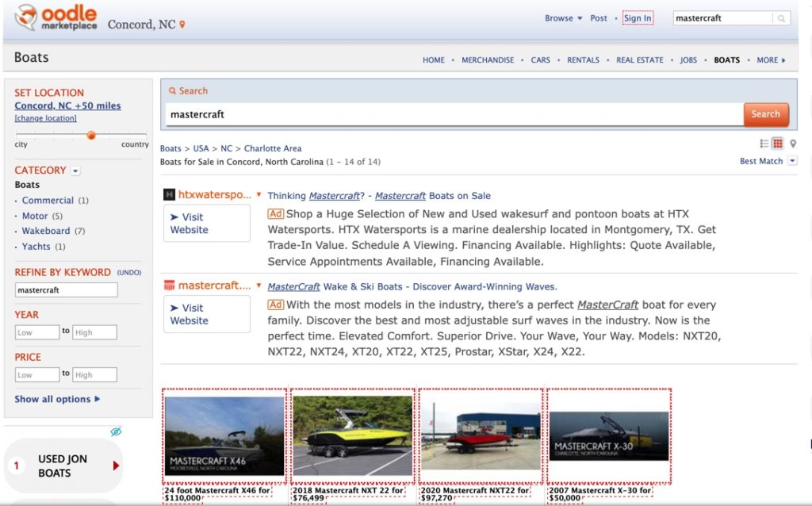812x506 pixels.
Task: Click the red arrow on the Used Jon Boats ad
Action: pyautogui.click(x=116, y=466)
